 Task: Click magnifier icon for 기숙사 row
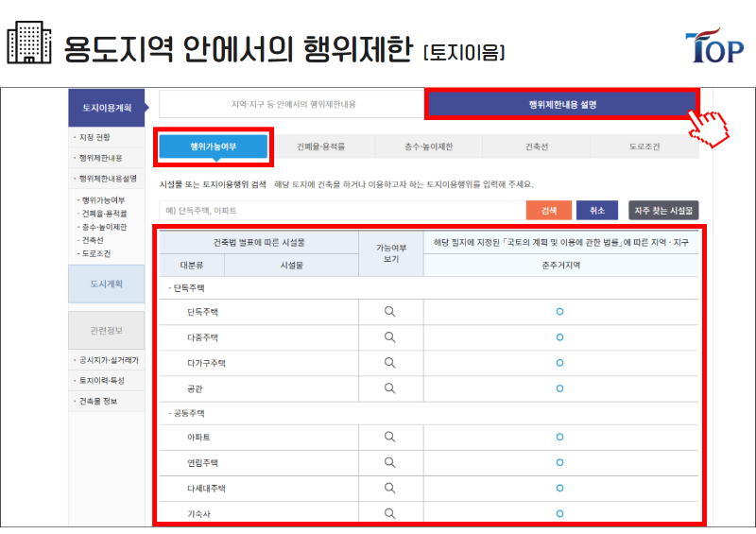coord(389,514)
